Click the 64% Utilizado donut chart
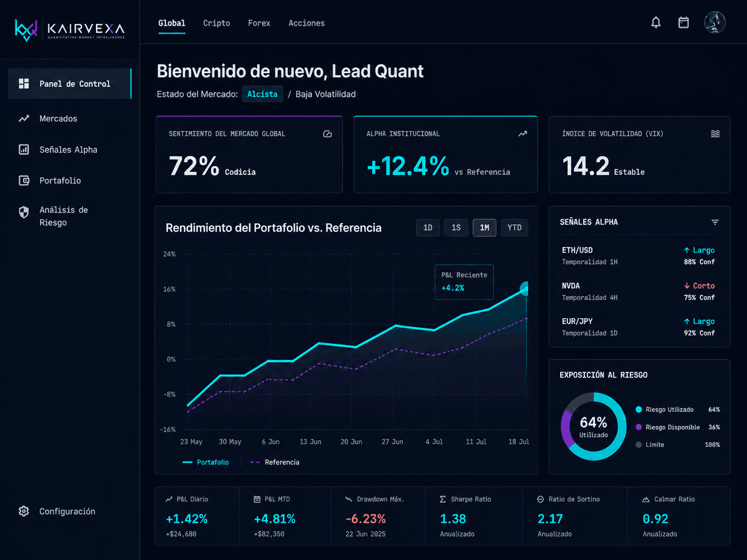The height and width of the screenshot is (560, 747). 593,426
